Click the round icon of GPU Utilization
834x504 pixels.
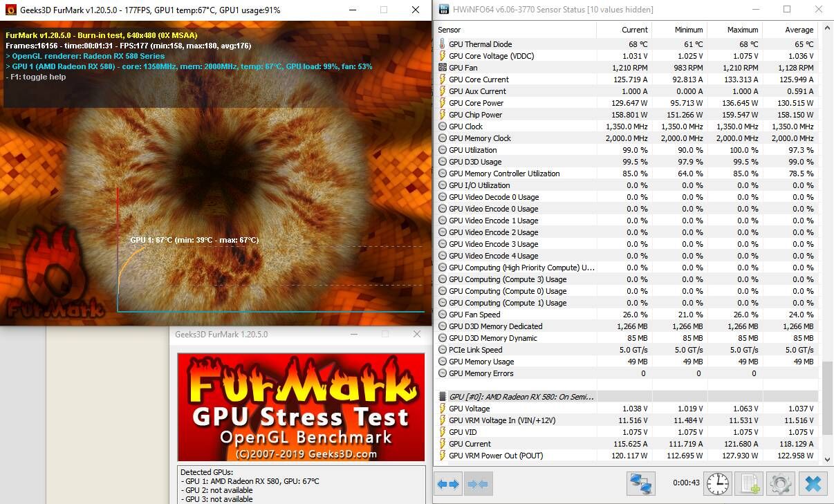(x=443, y=150)
